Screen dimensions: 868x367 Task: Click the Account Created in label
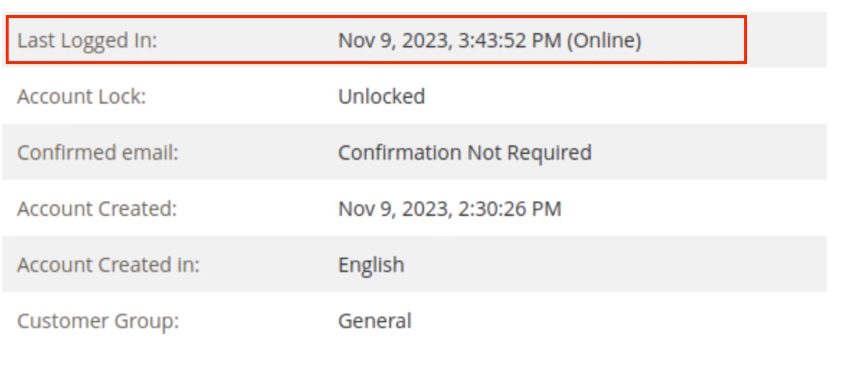(x=109, y=265)
